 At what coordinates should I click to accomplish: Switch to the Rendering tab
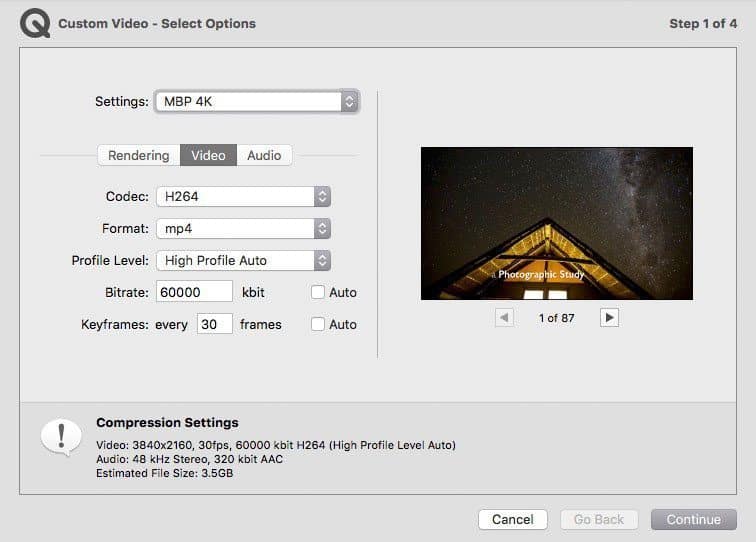(x=139, y=155)
